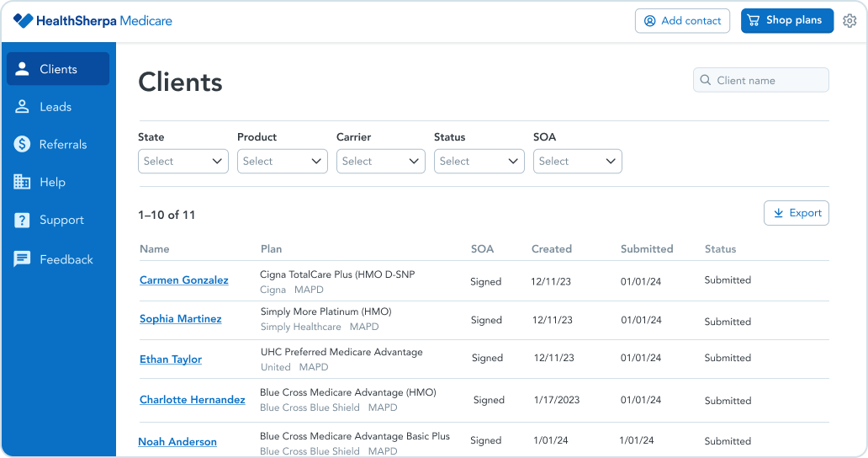
Task: Click the Leads outline person icon
Action: click(x=22, y=106)
